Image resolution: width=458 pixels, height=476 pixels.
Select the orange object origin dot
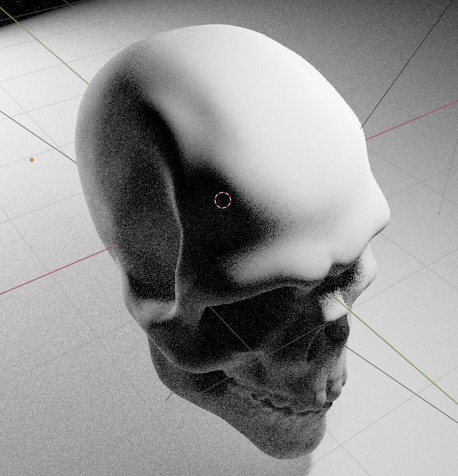click(x=32, y=160)
